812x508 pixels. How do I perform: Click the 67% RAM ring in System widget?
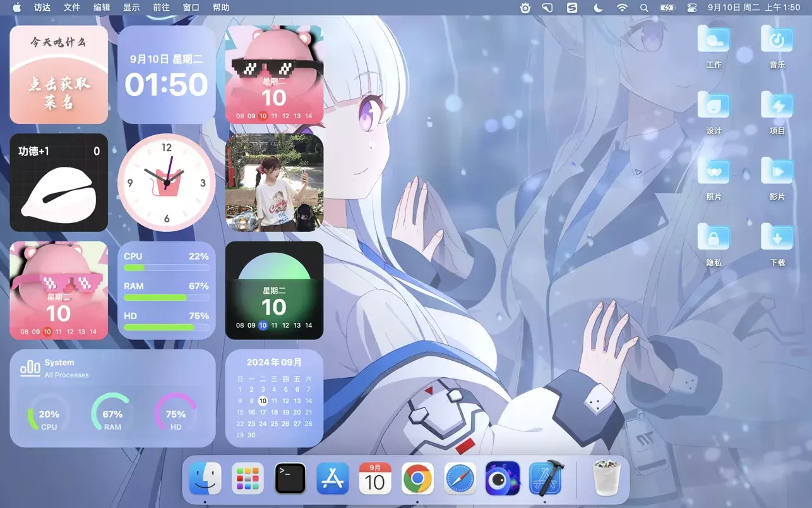pos(112,414)
